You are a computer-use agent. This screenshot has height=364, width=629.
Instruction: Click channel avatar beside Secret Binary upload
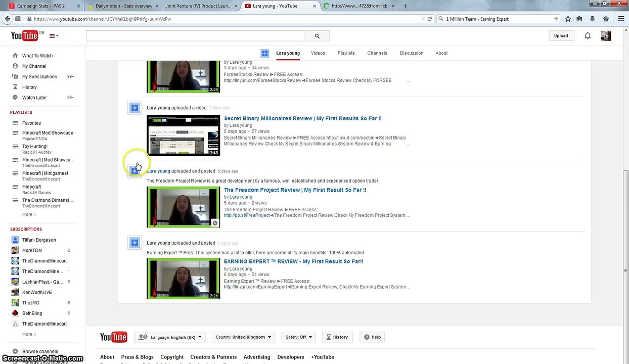point(134,108)
